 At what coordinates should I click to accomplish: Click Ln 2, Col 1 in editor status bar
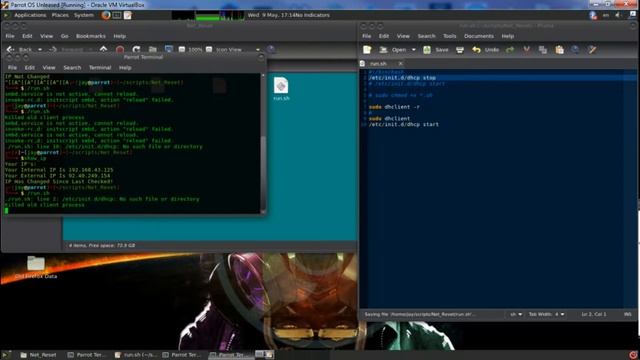coord(593,314)
